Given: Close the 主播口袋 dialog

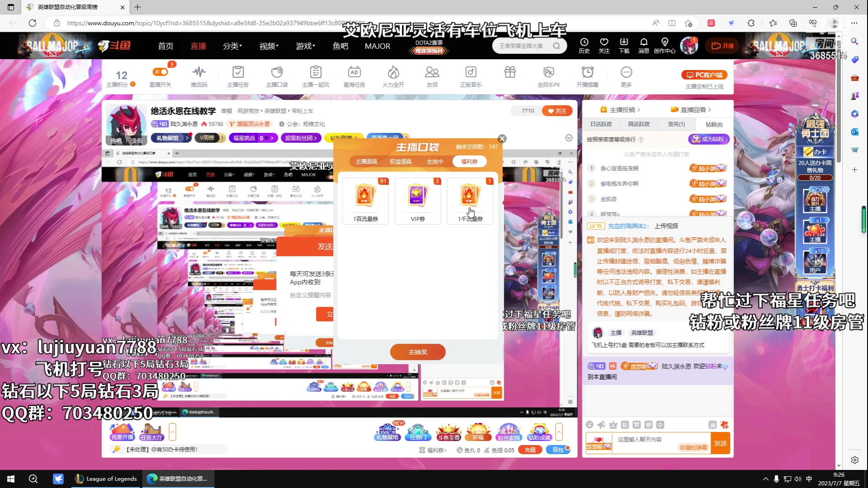Looking at the screenshot, I should (502, 139).
